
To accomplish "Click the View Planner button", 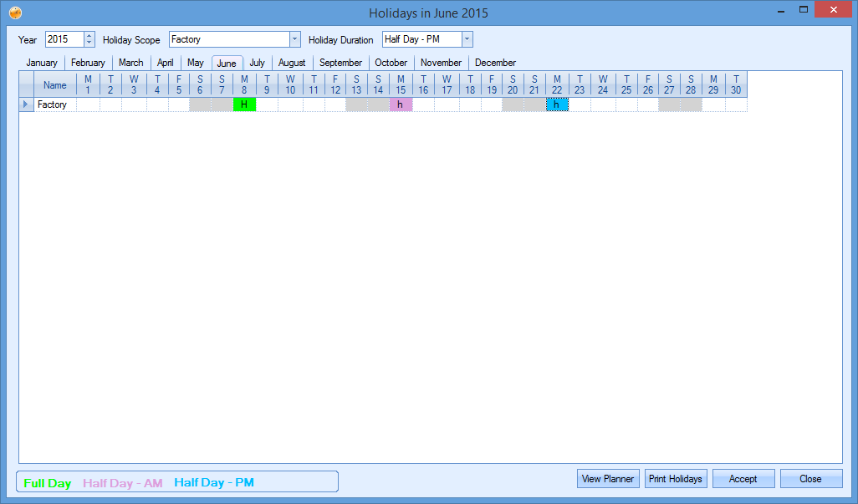I will [x=608, y=479].
